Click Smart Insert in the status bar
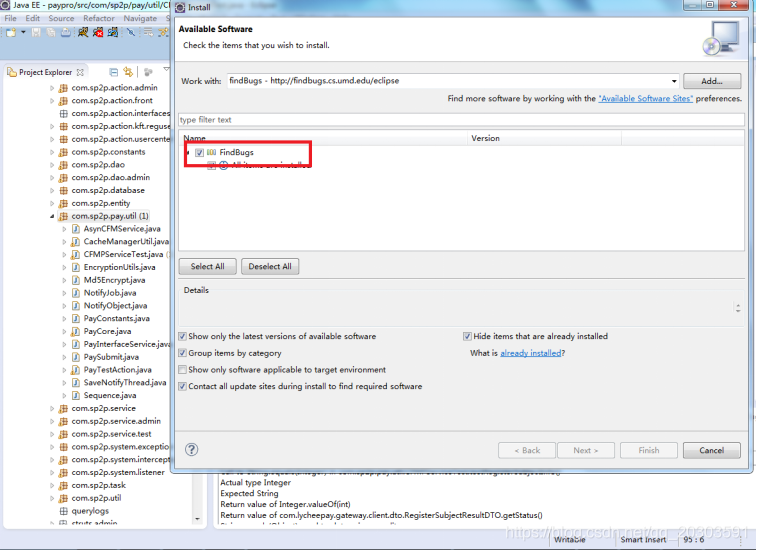This screenshot has width=757, height=551. (643, 540)
